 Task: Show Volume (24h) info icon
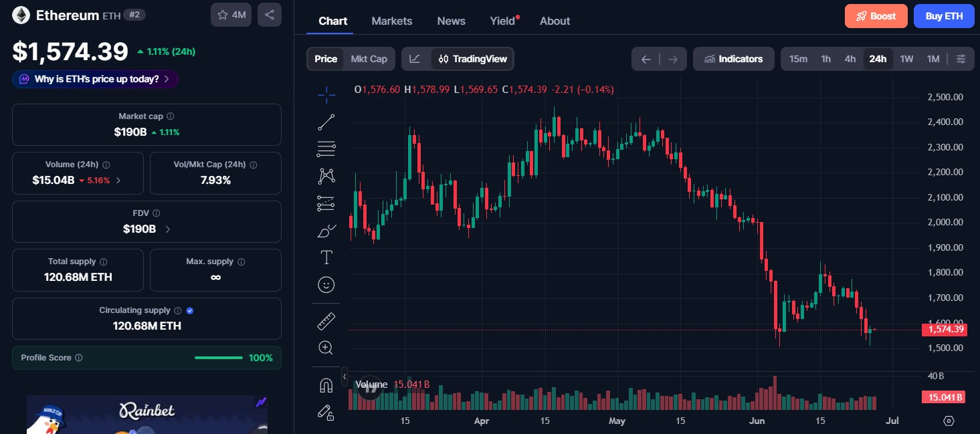coord(106,165)
